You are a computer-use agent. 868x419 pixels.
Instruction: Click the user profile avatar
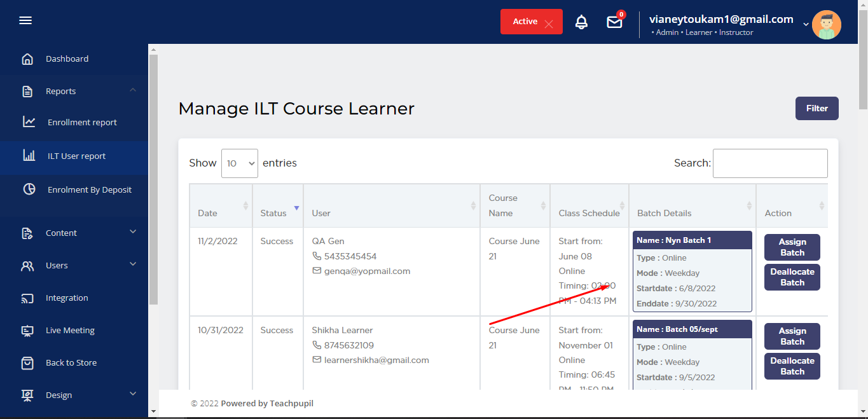(x=826, y=25)
